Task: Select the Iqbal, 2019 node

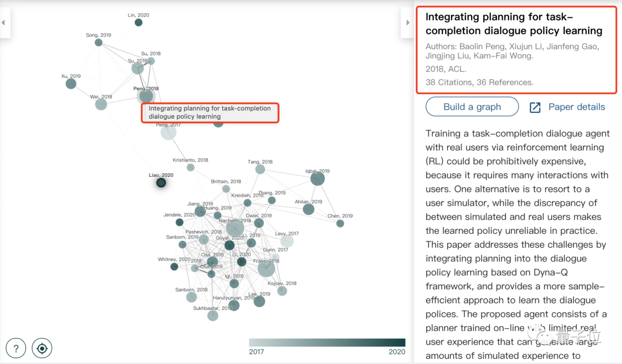Action: [x=317, y=179]
